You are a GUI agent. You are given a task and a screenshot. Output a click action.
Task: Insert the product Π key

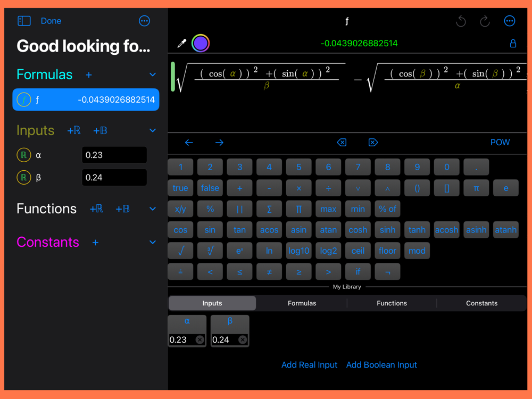click(x=298, y=209)
